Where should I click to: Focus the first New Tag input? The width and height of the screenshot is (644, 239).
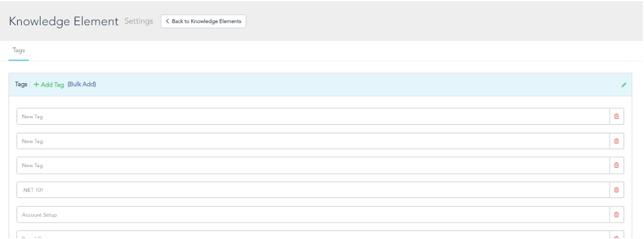coord(313,116)
